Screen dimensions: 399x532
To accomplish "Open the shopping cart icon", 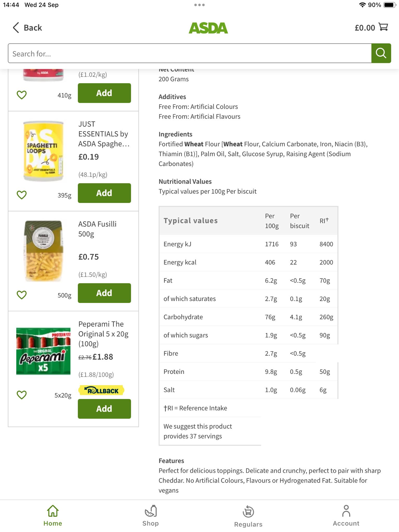I will click(x=383, y=27).
